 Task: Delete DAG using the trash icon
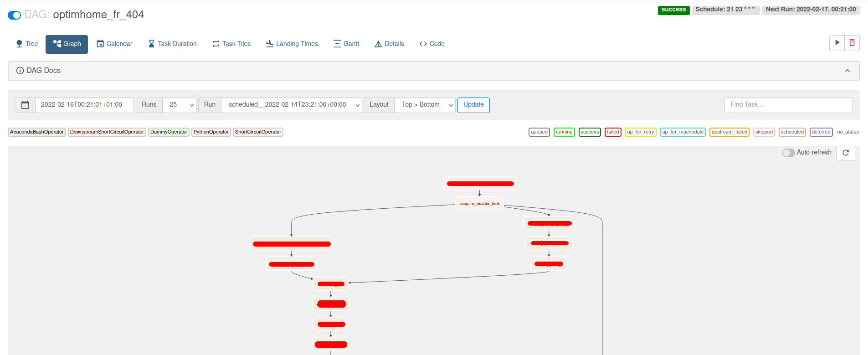tap(852, 43)
